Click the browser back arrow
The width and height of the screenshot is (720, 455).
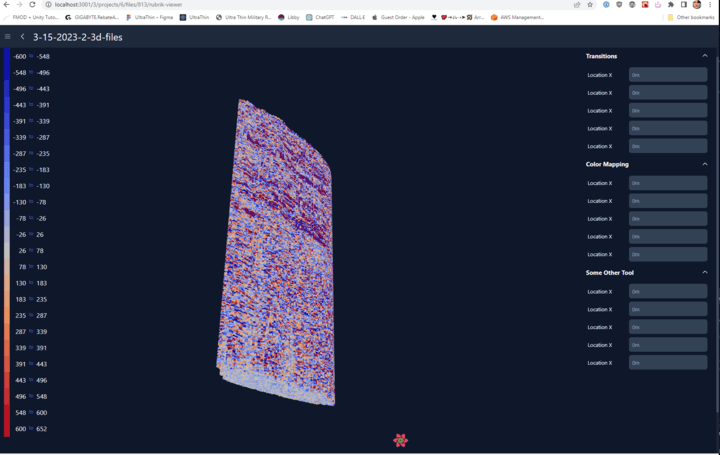point(6,5)
